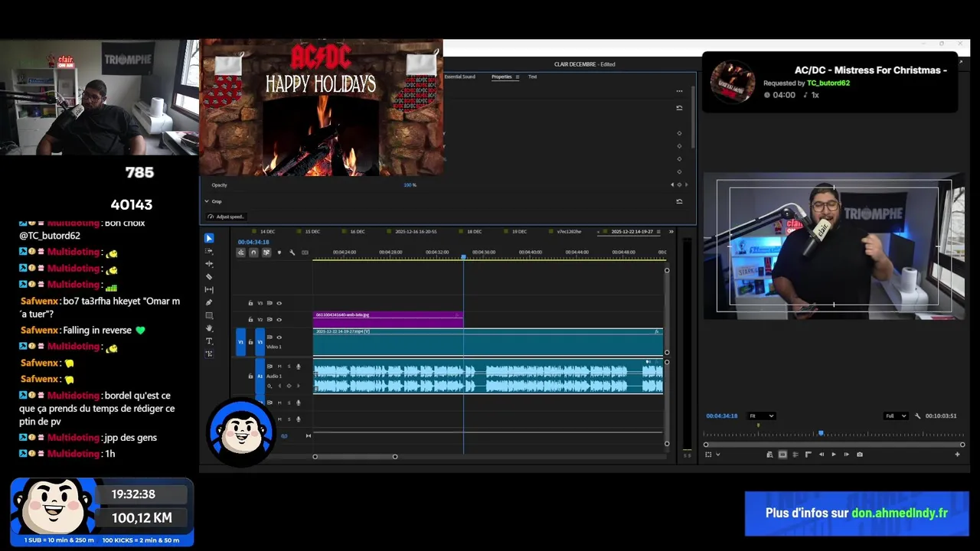Viewport: 980px width, 551px height.
Task: Toggle Linked Selection in timeline
Action: pyautogui.click(x=266, y=253)
